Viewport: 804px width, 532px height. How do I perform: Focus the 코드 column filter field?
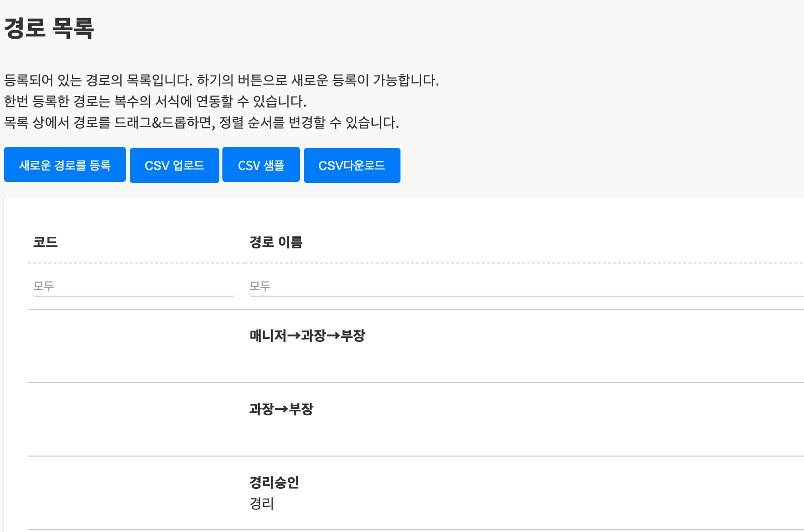coord(133,286)
